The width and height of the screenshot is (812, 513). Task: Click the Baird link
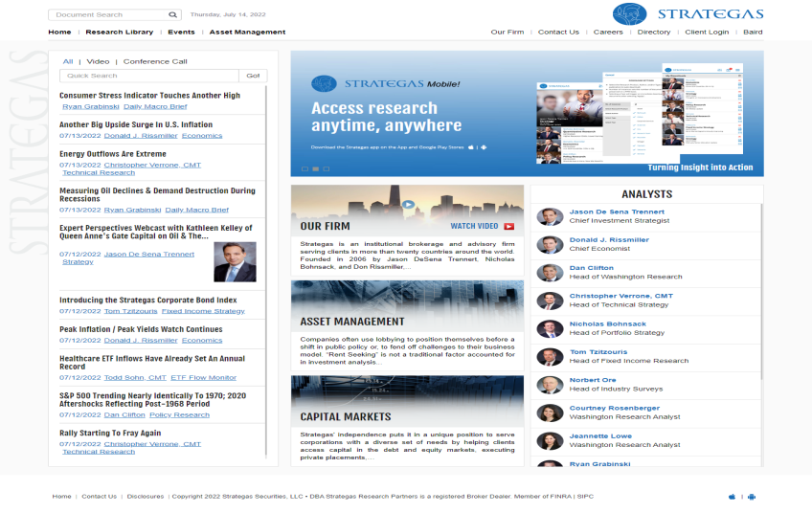pos(753,33)
